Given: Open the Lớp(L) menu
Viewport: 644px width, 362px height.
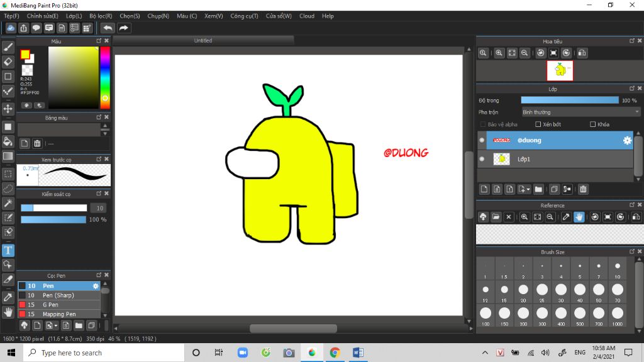Looking at the screenshot, I should (74, 16).
